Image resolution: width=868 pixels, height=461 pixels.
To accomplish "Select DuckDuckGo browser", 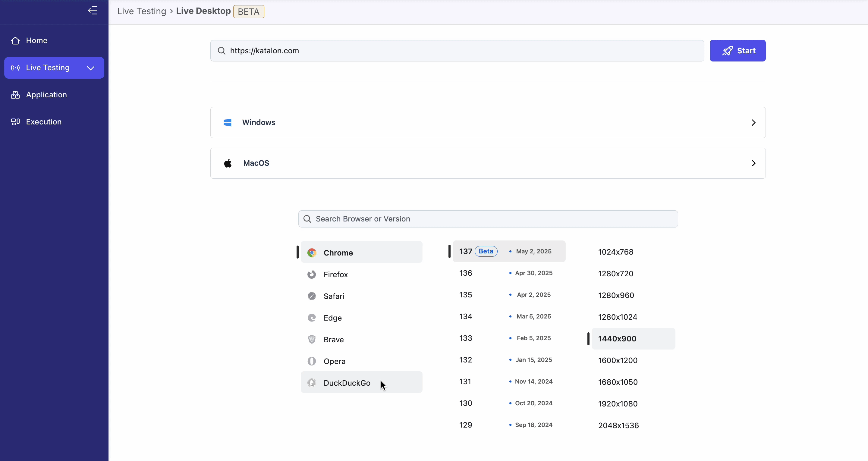I will click(x=362, y=382).
